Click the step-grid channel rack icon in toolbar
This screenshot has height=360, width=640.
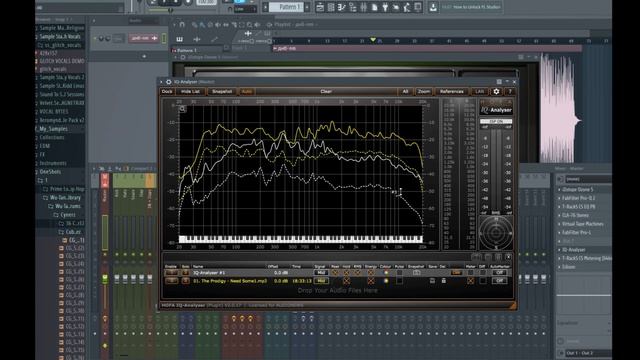331,7
